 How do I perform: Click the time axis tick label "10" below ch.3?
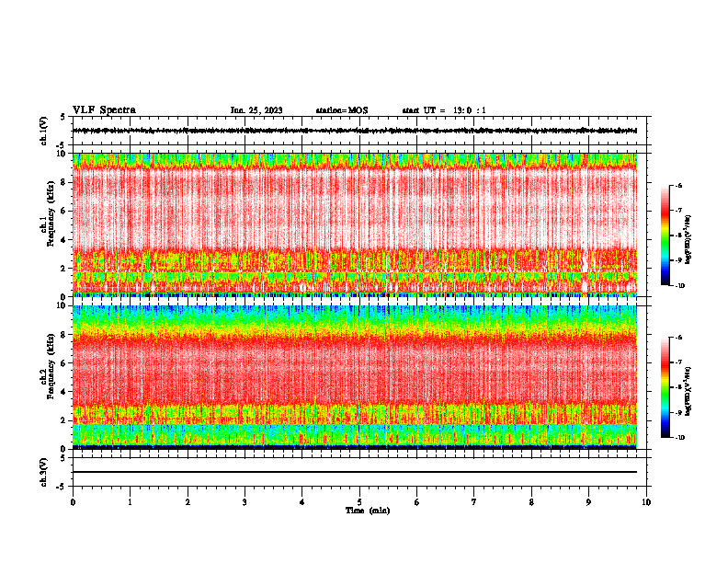point(646,502)
